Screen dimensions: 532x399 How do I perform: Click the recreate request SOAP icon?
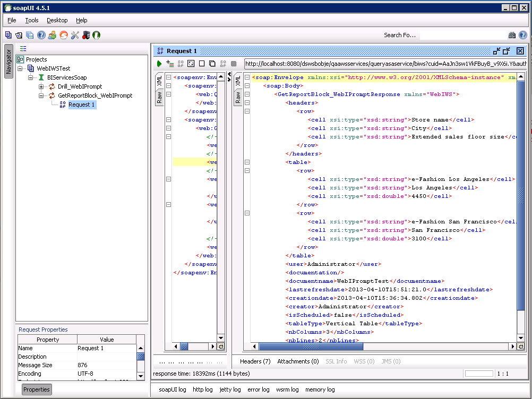[x=181, y=63]
